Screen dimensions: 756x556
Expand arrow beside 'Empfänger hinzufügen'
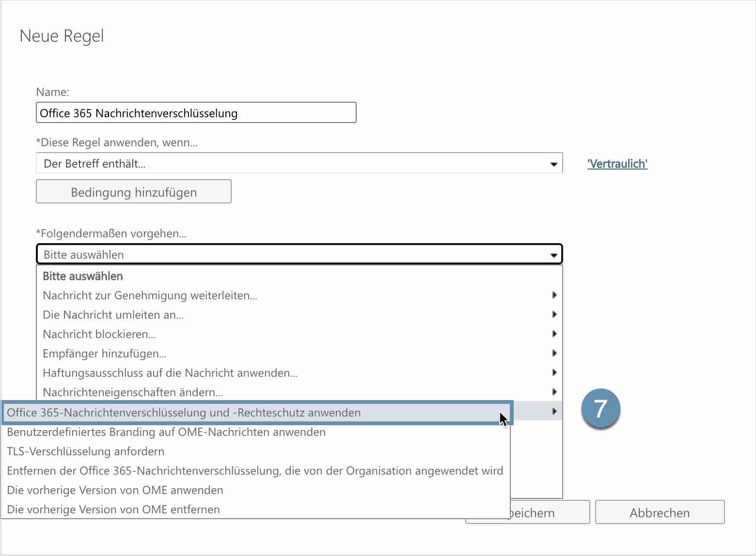(x=554, y=353)
